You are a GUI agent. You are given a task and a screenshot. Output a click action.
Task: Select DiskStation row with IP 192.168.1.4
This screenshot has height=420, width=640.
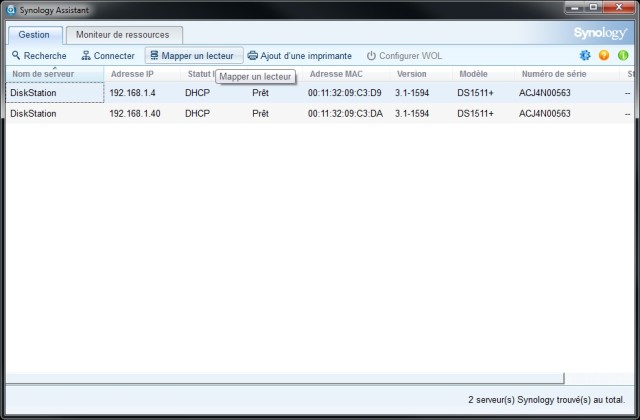pyautogui.click(x=320, y=93)
